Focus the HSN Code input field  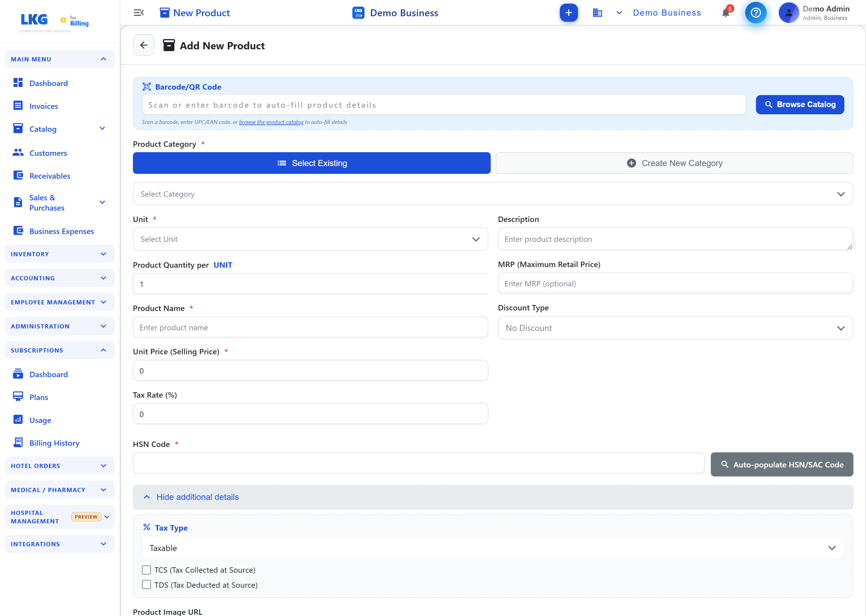(418, 463)
